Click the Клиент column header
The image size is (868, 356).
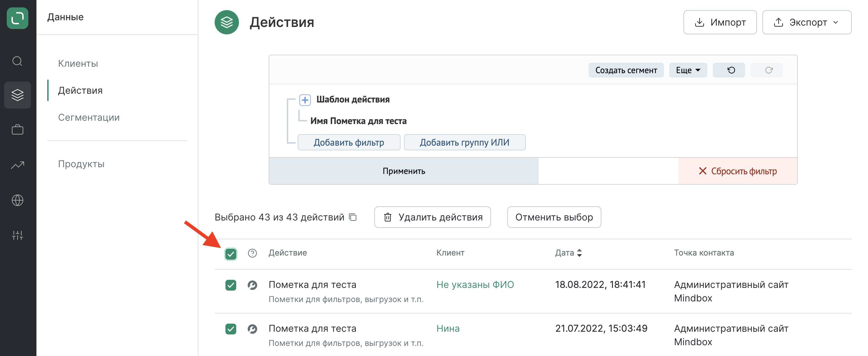pyautogui.click(x=450, y=253)
